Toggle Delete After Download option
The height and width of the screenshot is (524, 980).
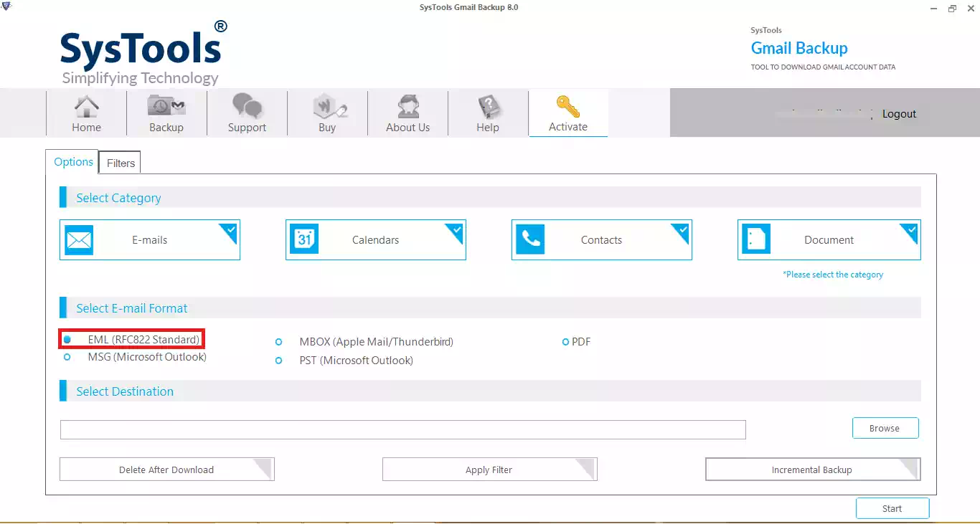pyautogui.click(x=166, y=470)
